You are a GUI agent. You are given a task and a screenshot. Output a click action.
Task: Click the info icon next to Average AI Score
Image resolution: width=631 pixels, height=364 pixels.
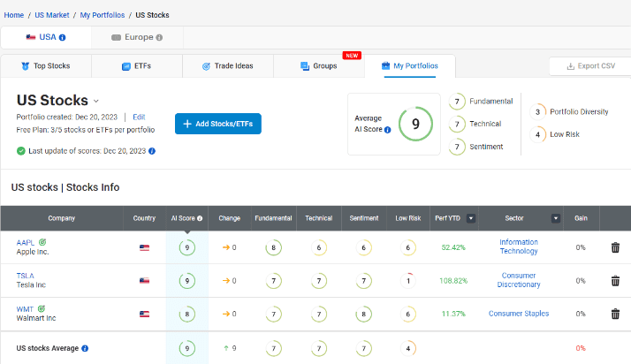(x=387, y=130)
